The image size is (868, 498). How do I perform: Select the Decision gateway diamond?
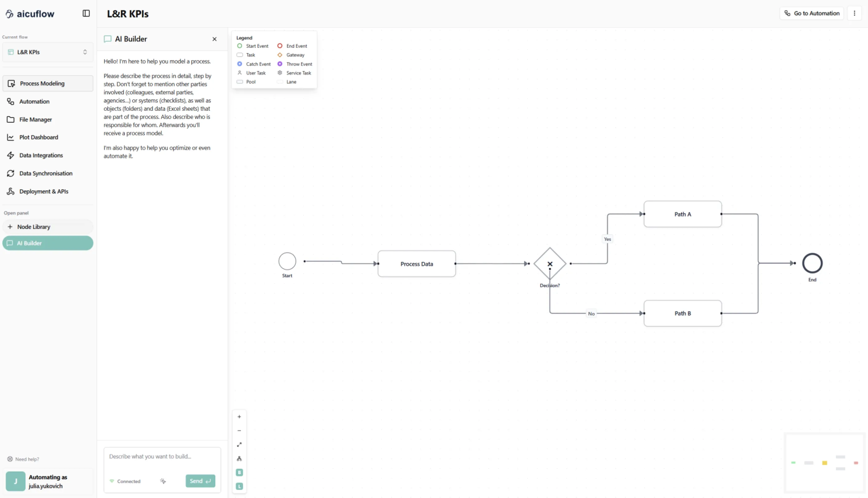coord(550,264)
